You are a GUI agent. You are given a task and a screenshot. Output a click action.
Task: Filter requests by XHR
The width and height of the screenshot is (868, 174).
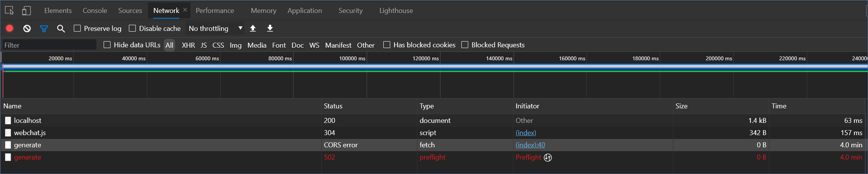coord(188,45)
